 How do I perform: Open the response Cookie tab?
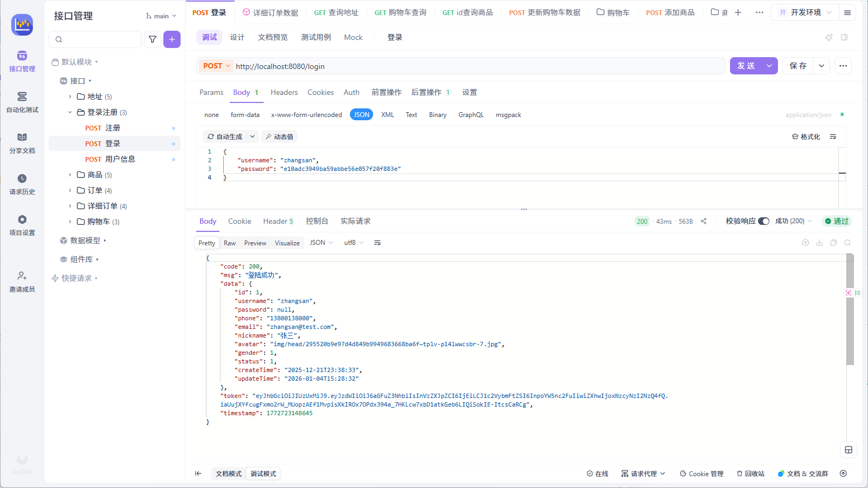click(239, 221)
